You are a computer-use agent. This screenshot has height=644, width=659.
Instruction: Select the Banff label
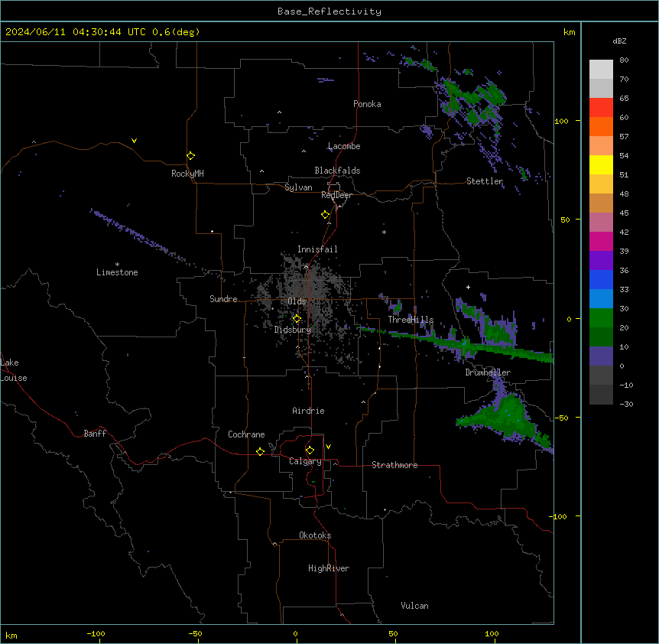coord(95,434)
